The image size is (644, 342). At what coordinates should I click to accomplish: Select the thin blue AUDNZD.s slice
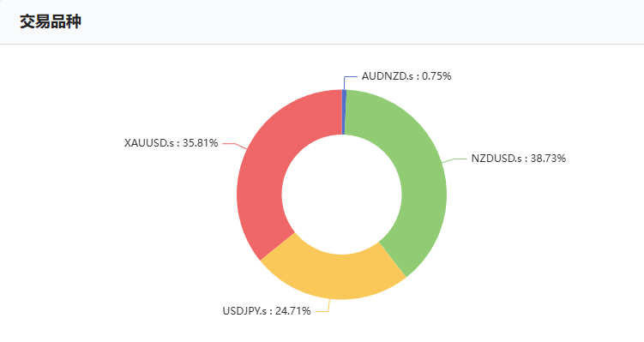344,111
